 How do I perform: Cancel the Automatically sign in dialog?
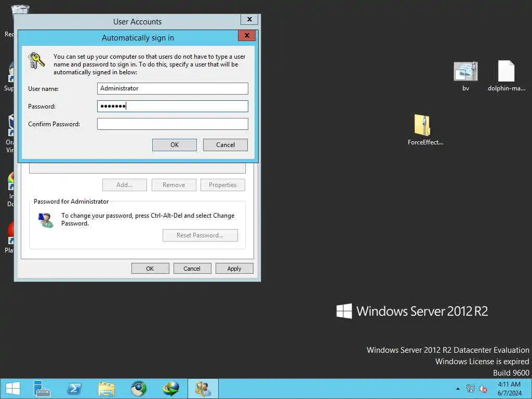point(225,145)
